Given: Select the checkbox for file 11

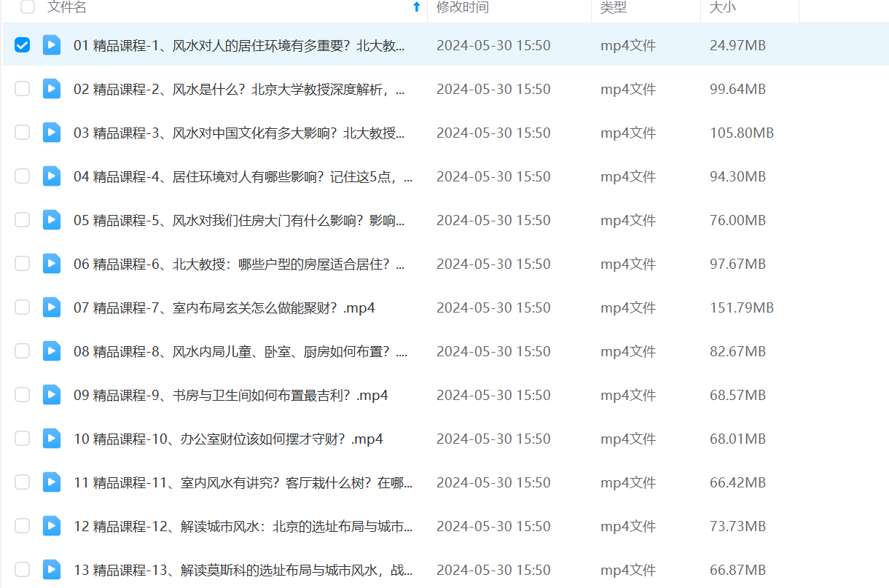Looking at the screenshot, I should click(x=23, y=482).
